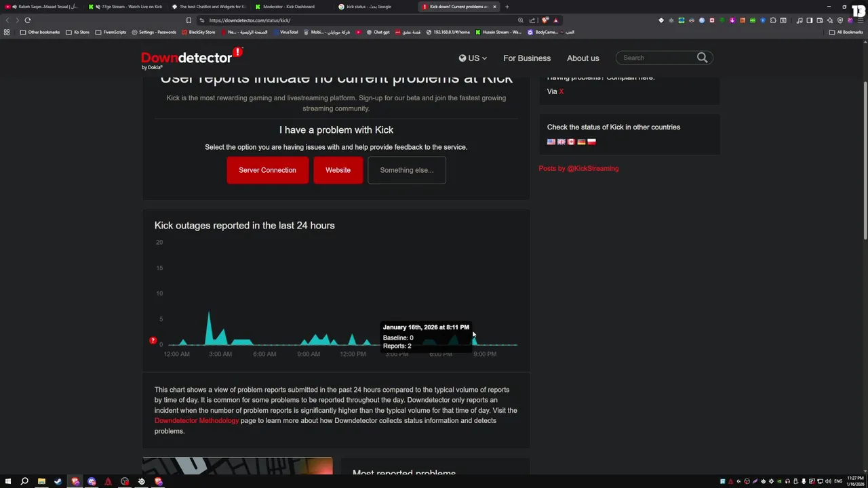Image resolution: width=868 pixels, height=488 pixels.
Task: Select the United Kingdom flag
Action: [x=561, y=142]
